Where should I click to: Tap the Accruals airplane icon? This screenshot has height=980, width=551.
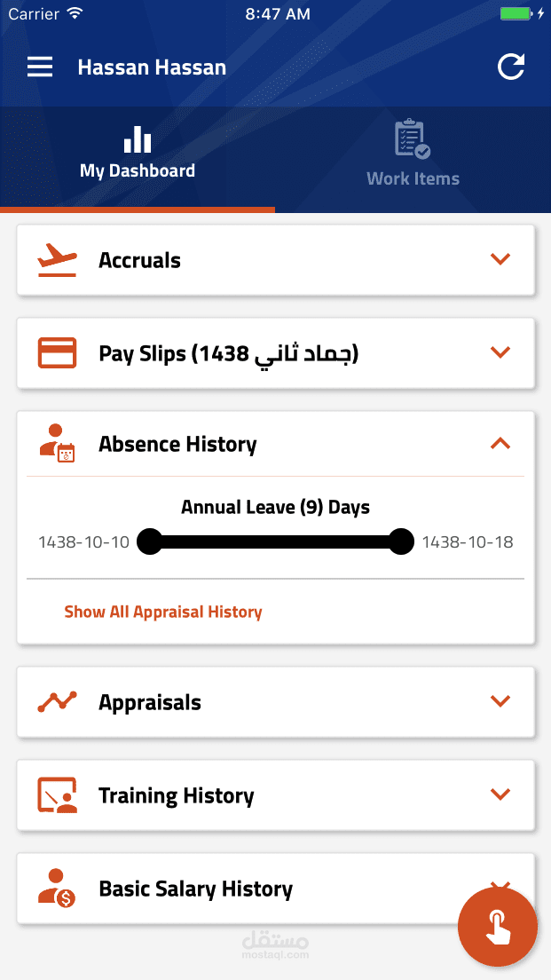pyautogui.click(x=57, y=260)
